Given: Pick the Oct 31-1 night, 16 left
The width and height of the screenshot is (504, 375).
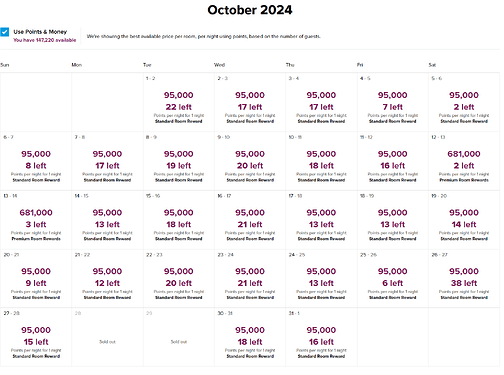Looking at the screenshot, I should pos(321,337).
